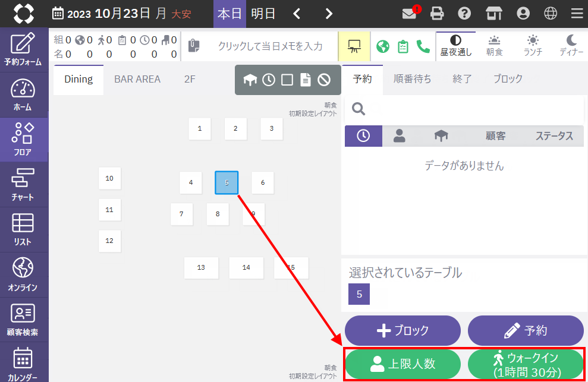Viewport: 588px width, 382px height.
Task: Click the 上限人数 capacity limit button
Action: (x=403, y=364)
